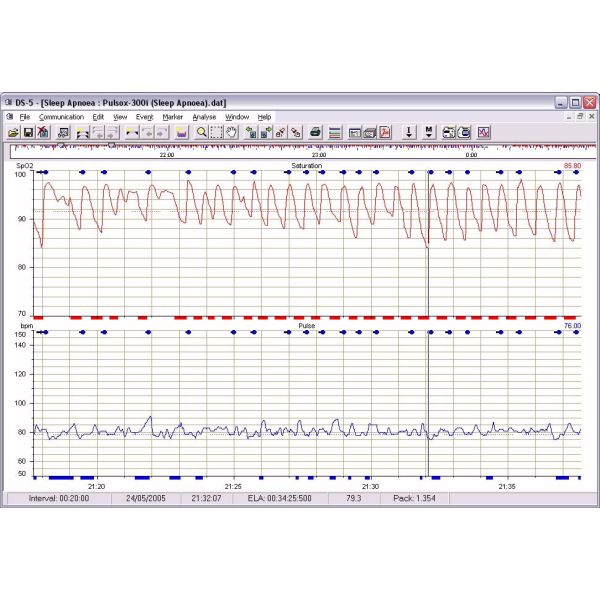
Task: Open the Marker menu
Action: 173,117
